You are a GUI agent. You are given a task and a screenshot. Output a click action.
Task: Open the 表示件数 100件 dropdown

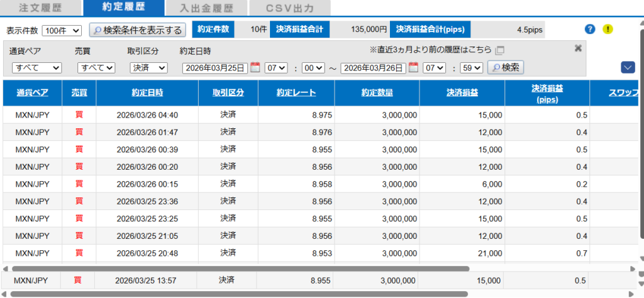[62, 30]
